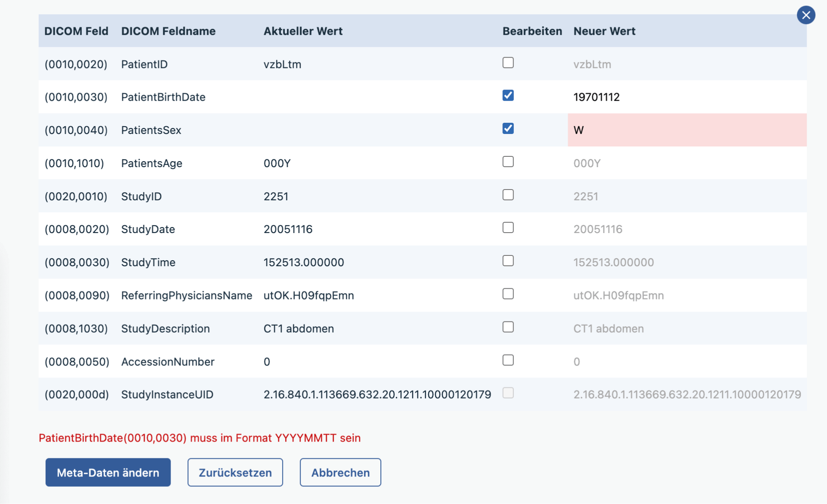Click the ReferringPhysiciansName new value field
827x504 pixels.
tap(687, 296)
